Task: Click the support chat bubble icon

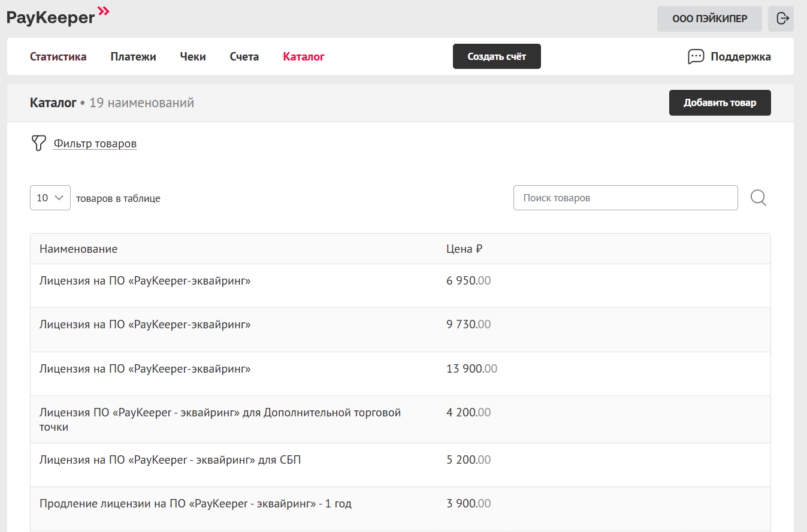Action: pos(696,57)
